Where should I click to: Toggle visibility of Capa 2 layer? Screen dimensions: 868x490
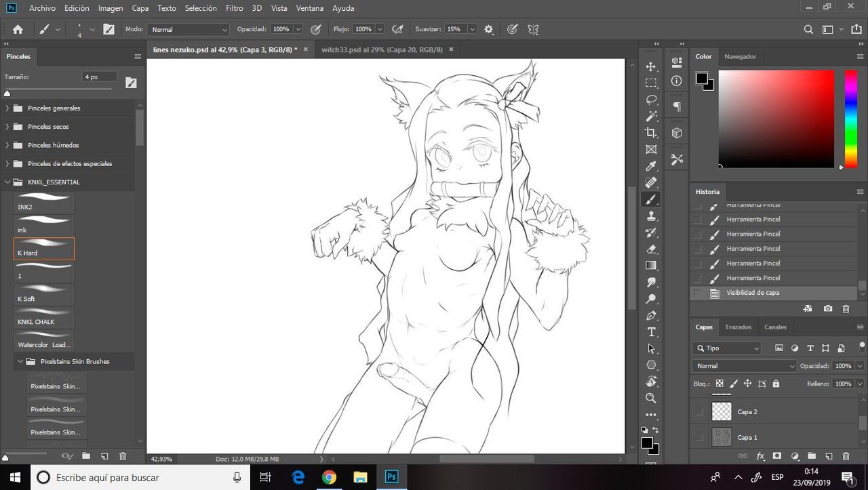(x=699, y=411)
